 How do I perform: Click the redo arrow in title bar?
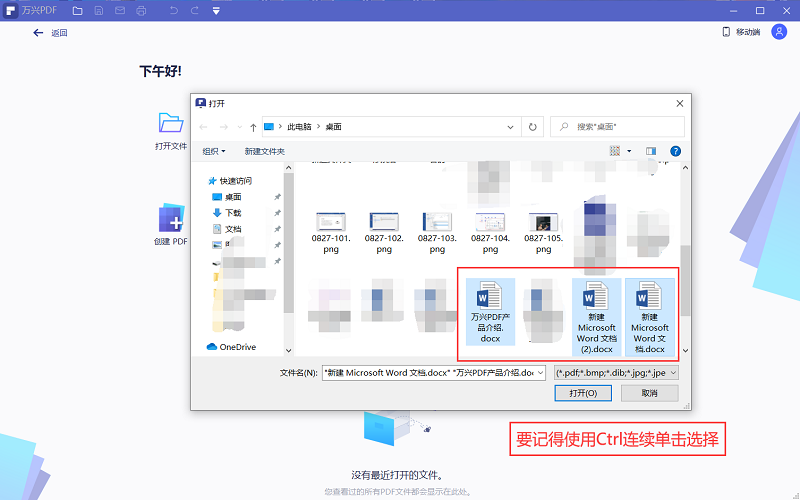pos(194,10)
